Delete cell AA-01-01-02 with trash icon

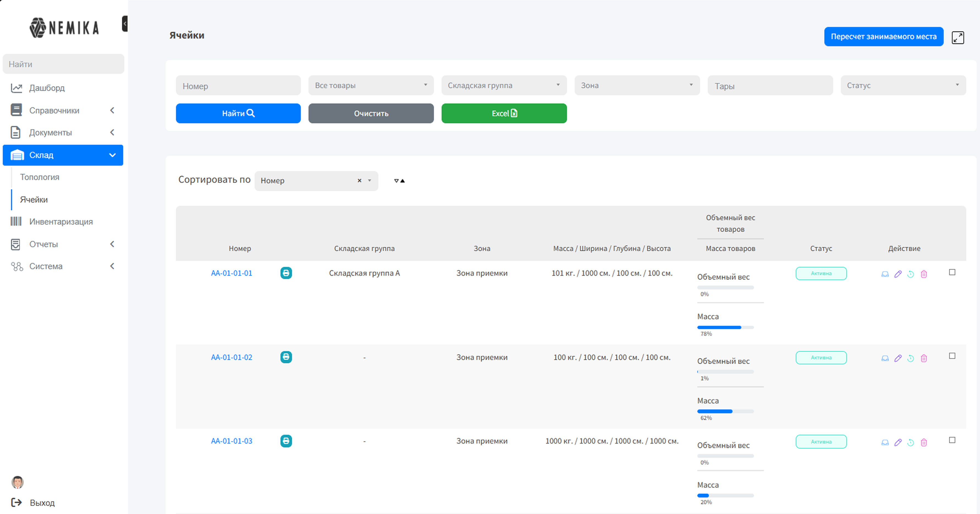[x=924, y=358]
